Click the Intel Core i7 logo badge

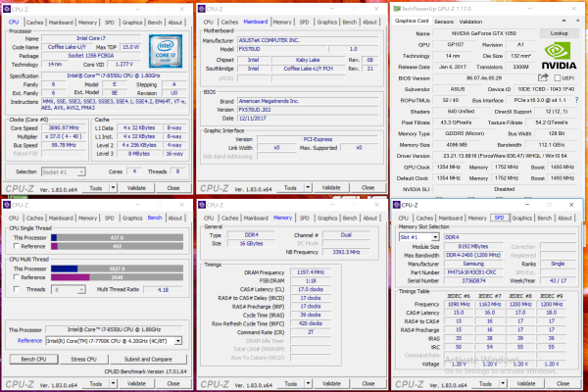coord(166,51)
